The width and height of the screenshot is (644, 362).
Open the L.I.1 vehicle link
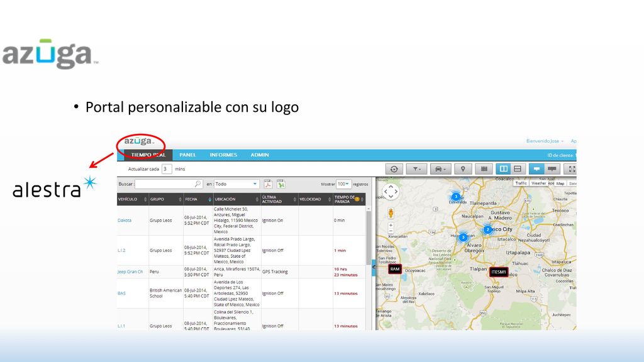pyautogui.click(x=121, y=326)
